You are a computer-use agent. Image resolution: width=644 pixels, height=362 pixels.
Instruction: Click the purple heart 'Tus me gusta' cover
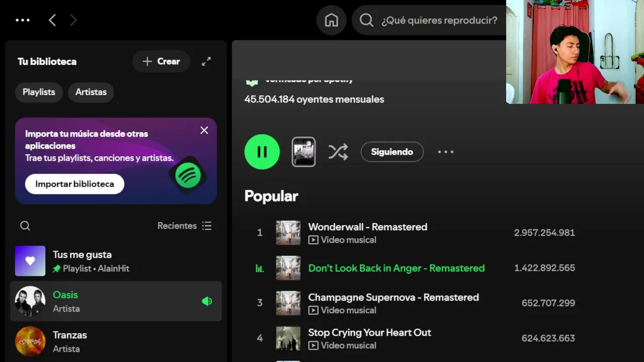point(30,261)
